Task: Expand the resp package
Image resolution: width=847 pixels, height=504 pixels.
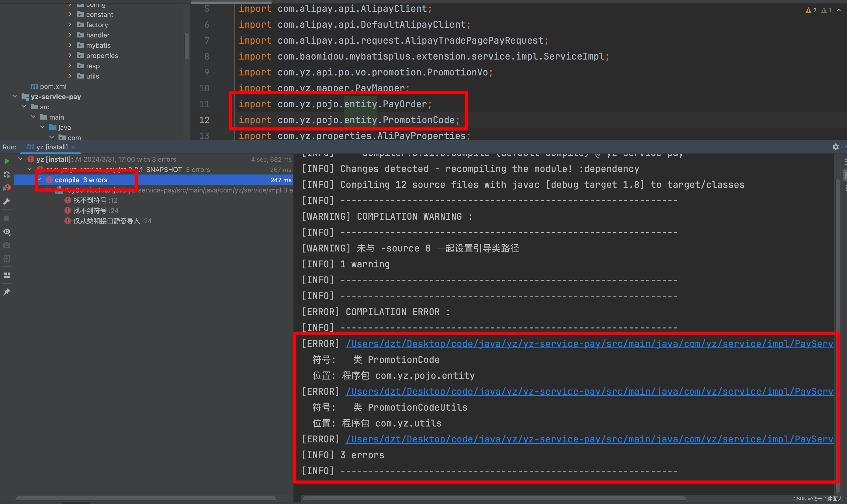Action: [x=70, y=65]
